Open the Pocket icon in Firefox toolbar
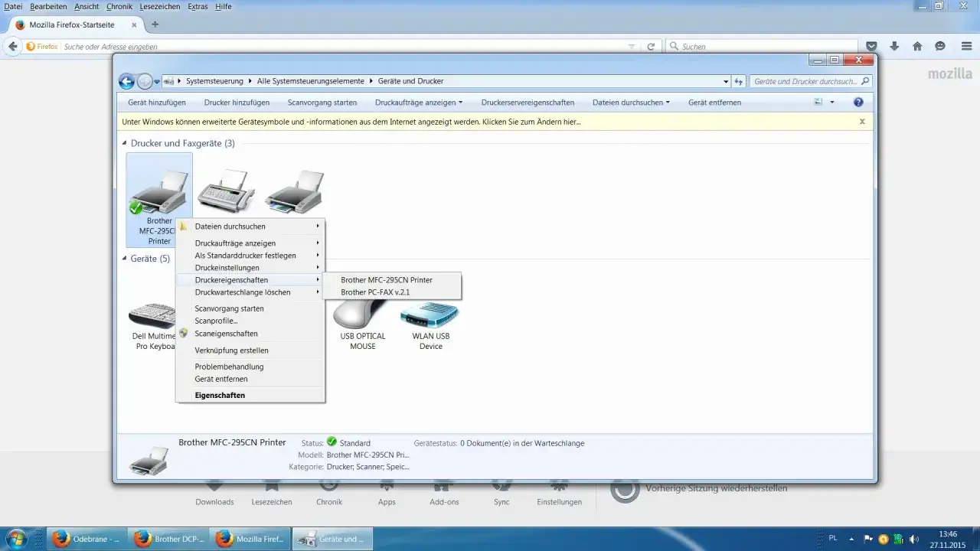 [x=871, y=47]
